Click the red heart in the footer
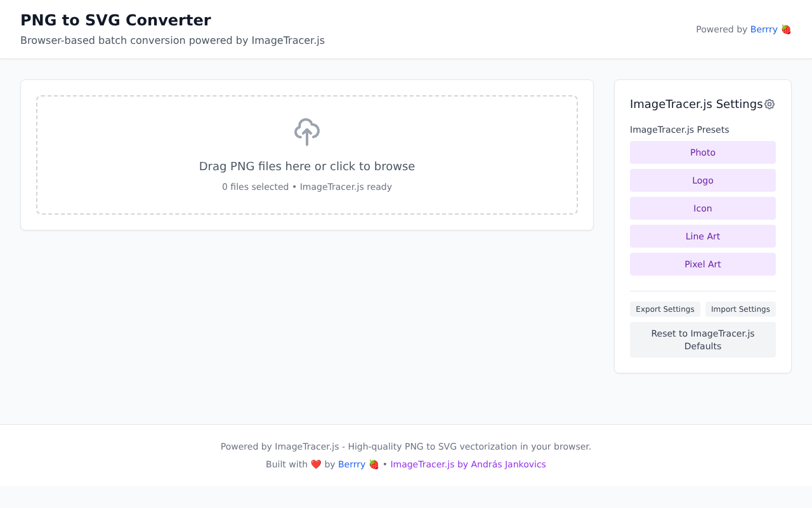 tap(316, 464)
